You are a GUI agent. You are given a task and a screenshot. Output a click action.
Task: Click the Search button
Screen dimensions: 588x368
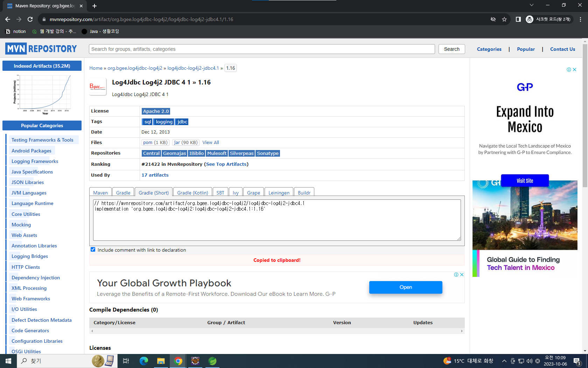click(451, 49)
